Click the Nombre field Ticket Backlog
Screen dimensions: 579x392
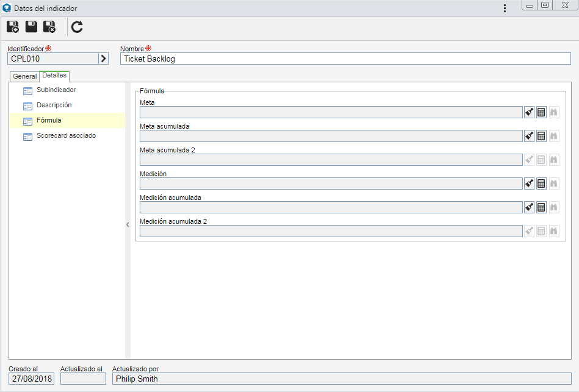tap(345, 59)
